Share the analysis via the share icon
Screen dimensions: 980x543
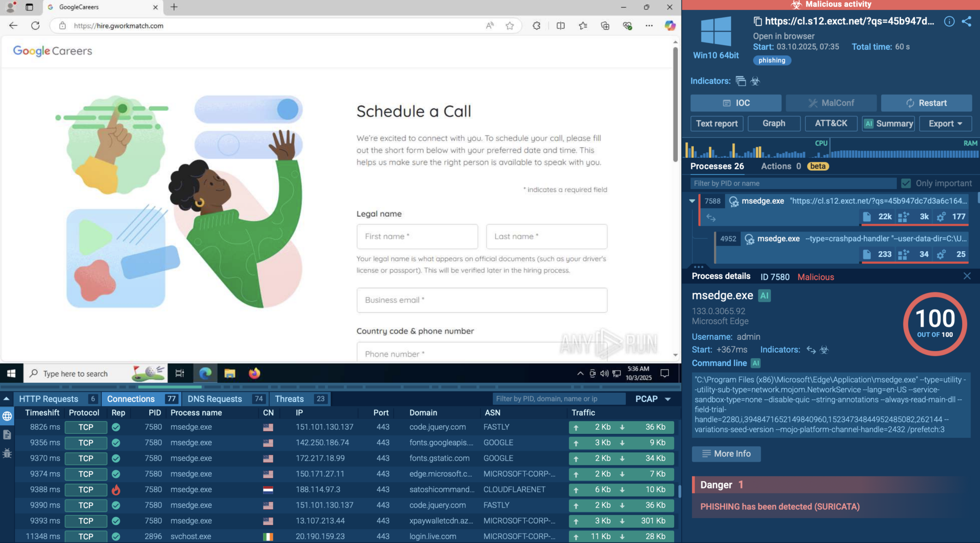(967, 22)
